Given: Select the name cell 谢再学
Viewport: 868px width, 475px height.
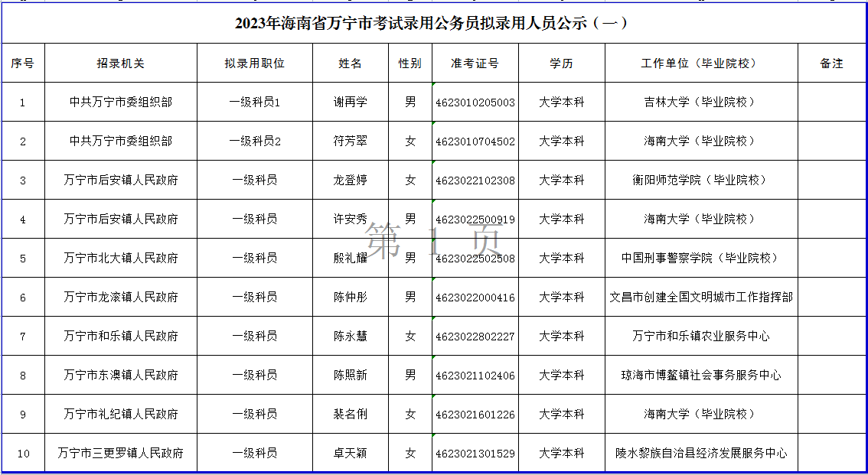Looking at the screenshot, I should click(x=351, y=102).
